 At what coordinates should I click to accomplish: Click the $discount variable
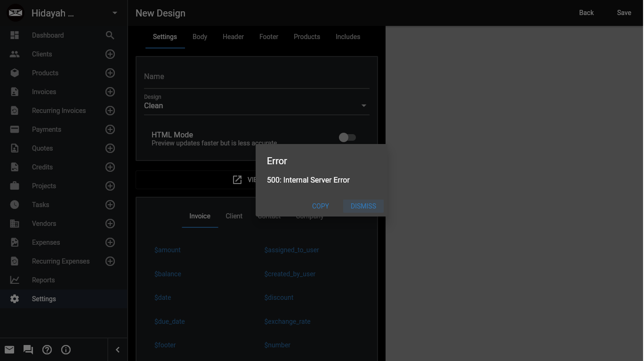pos(279,297)
